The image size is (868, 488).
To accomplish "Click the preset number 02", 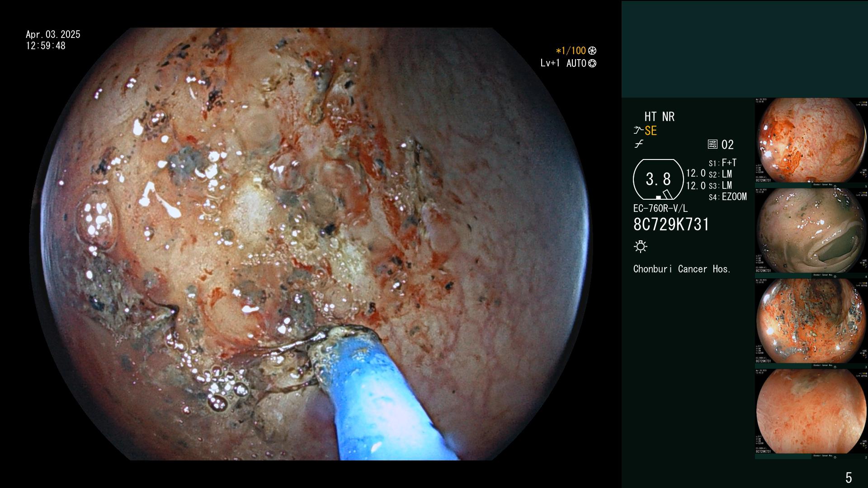I will (x=727, y=145).
